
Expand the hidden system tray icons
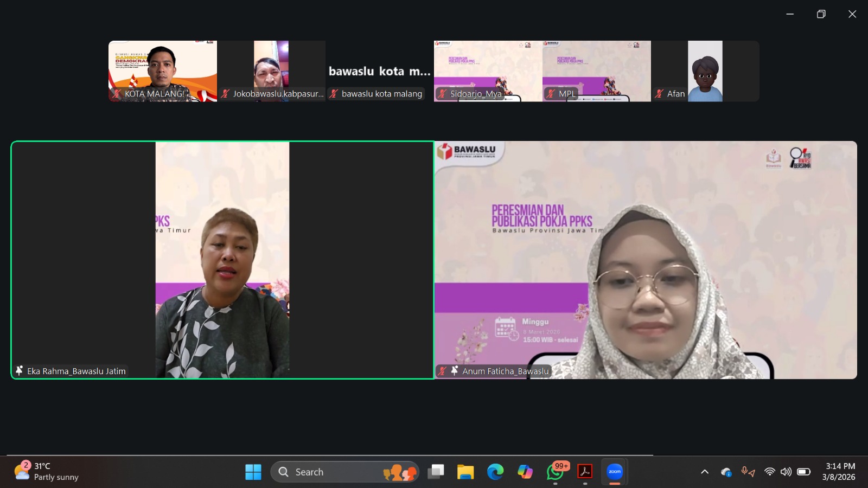coord(705,472)
